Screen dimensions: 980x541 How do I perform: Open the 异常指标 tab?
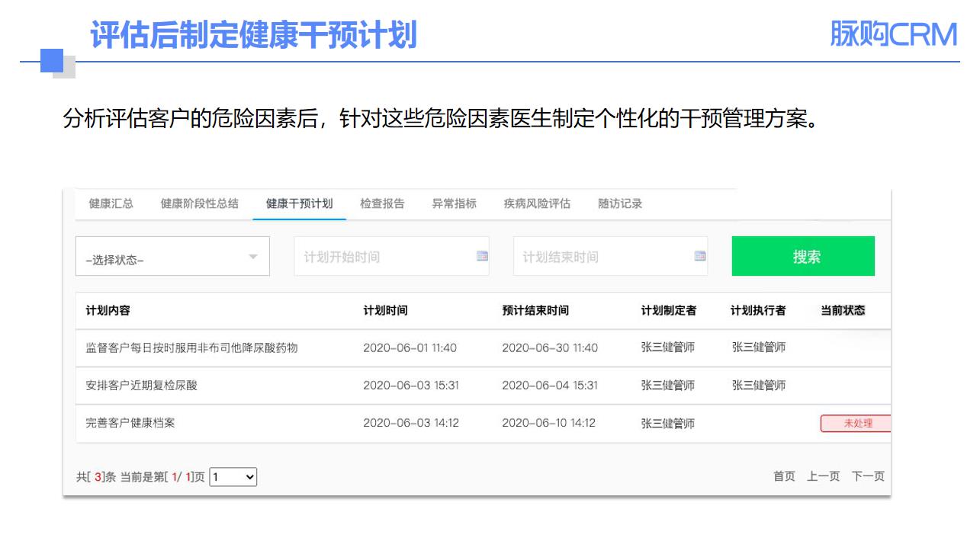coord(454,204)
